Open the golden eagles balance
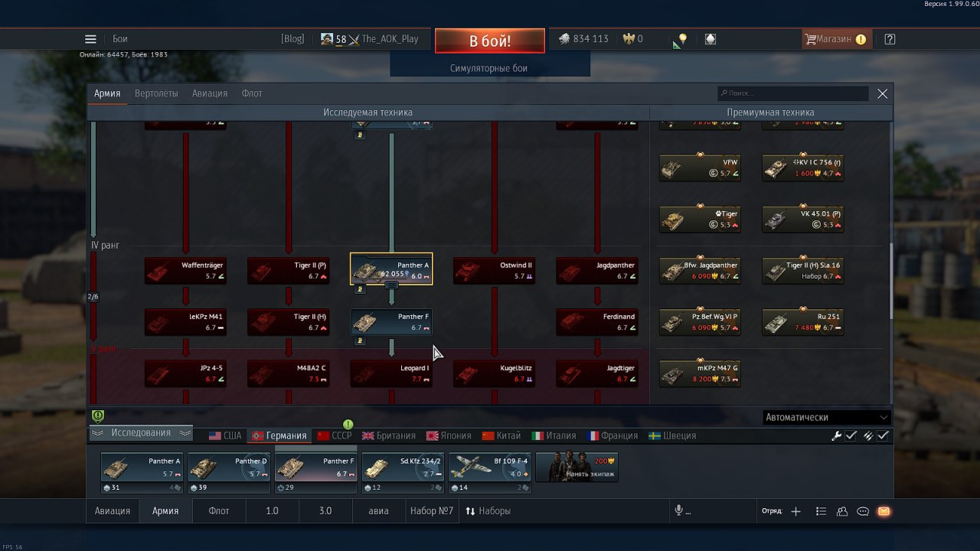Image resolution: width=980 pixels, height=551 pixels. pos(632,39)
